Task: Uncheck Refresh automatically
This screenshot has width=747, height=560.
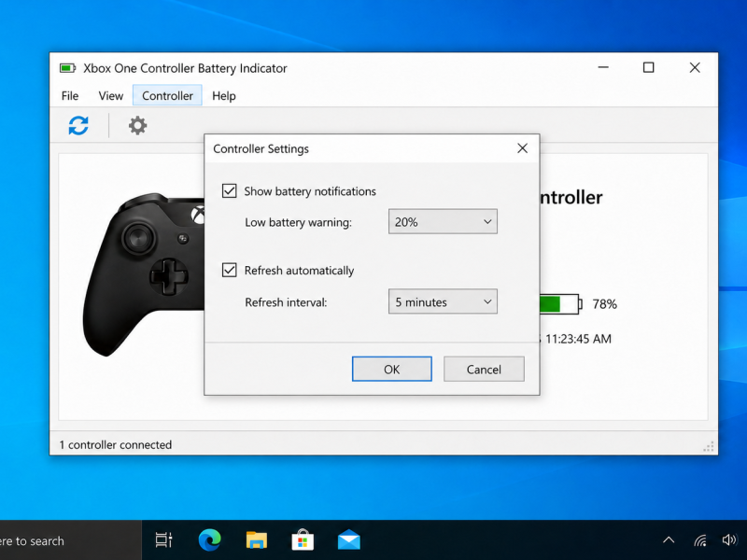Action: click(x=229, y=270)
